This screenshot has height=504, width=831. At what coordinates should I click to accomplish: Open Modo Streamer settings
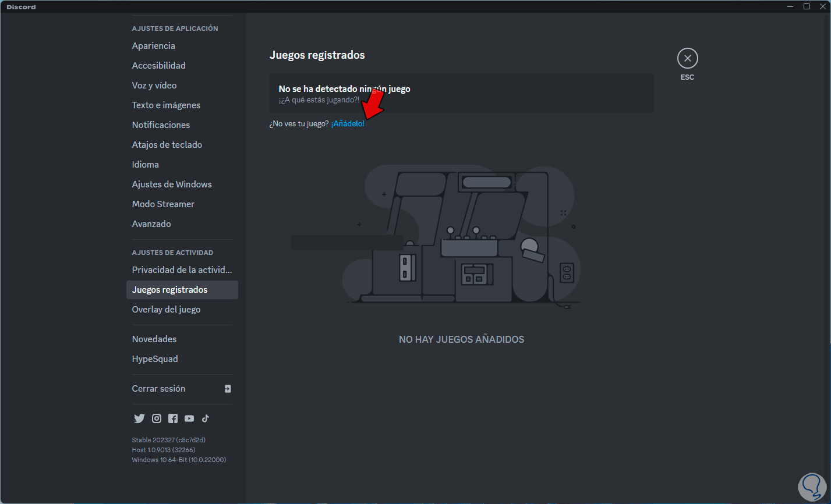[182, 204]
